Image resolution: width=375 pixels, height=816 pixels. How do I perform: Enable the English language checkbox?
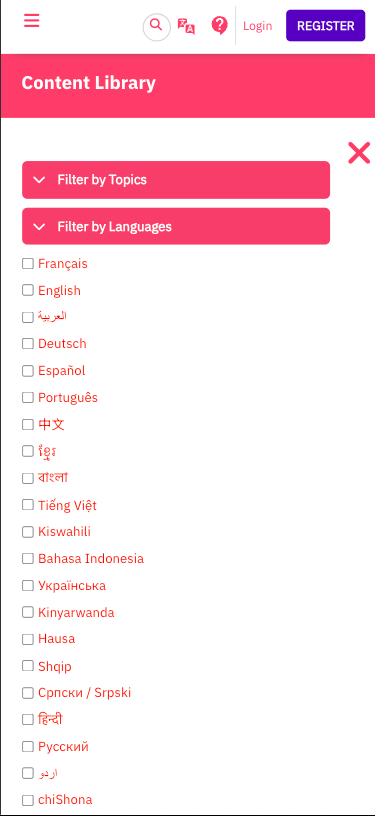[28, 290]
